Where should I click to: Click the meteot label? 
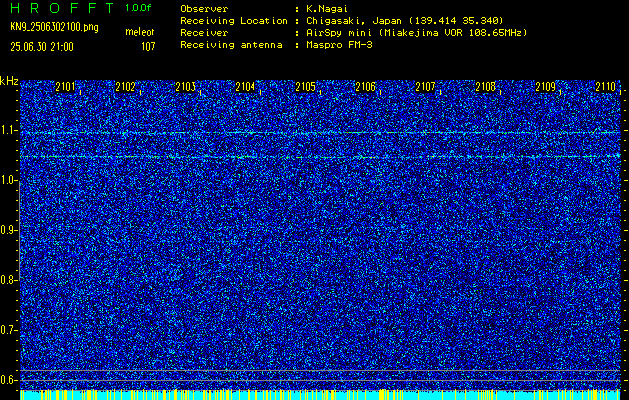coord(140,32)
